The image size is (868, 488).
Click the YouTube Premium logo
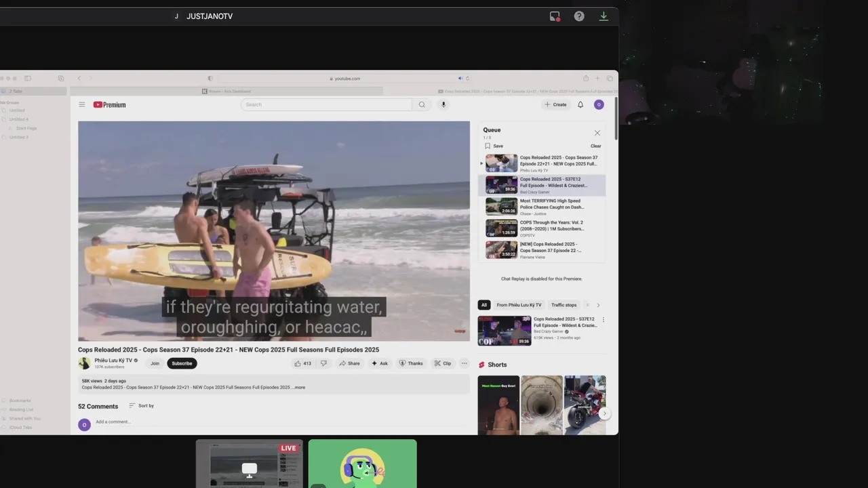[109, 104]
